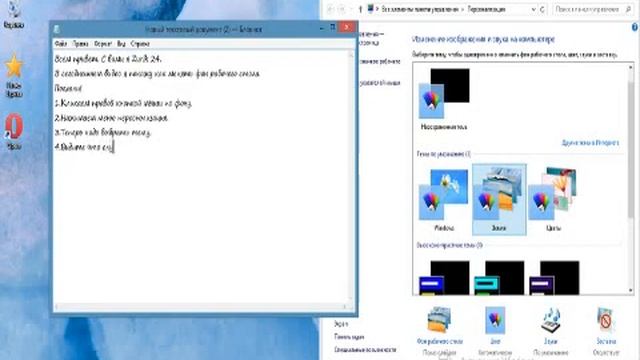Click theme list scrollbar up arrow

[x=631, y=67]
